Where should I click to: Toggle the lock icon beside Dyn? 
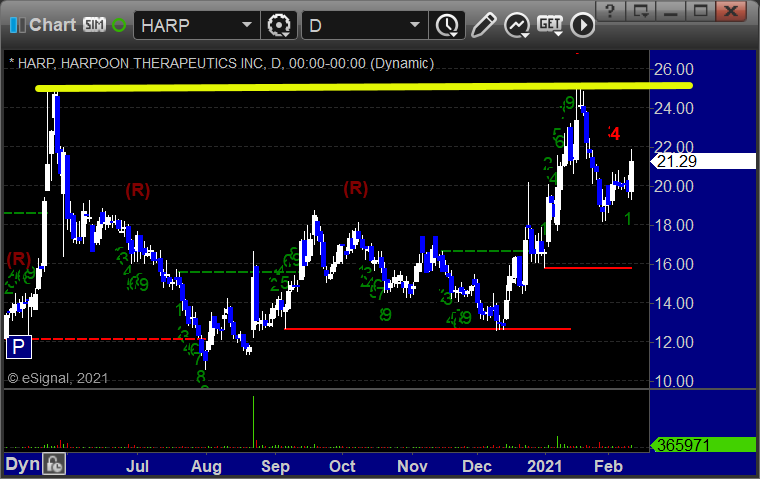click(x=54, y=464)
